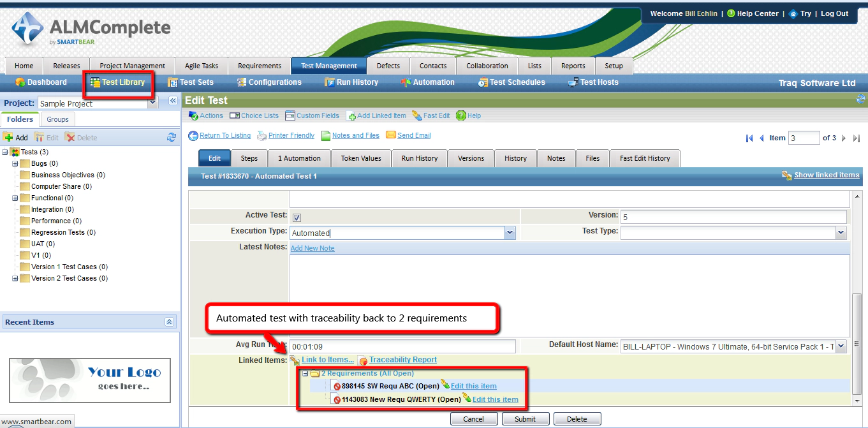Open the Run History tab

coord(419,158)
